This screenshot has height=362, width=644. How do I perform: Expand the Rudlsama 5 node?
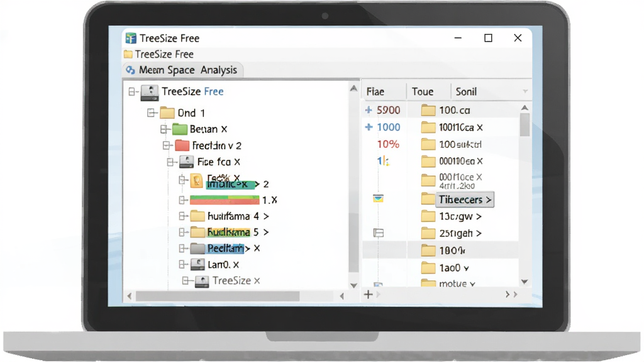click(182, 233)
